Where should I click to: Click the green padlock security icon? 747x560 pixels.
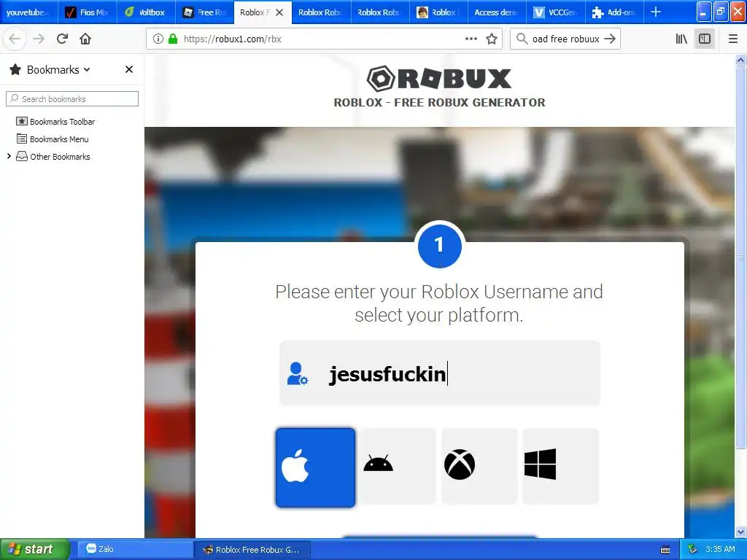[x=173, y=39]
